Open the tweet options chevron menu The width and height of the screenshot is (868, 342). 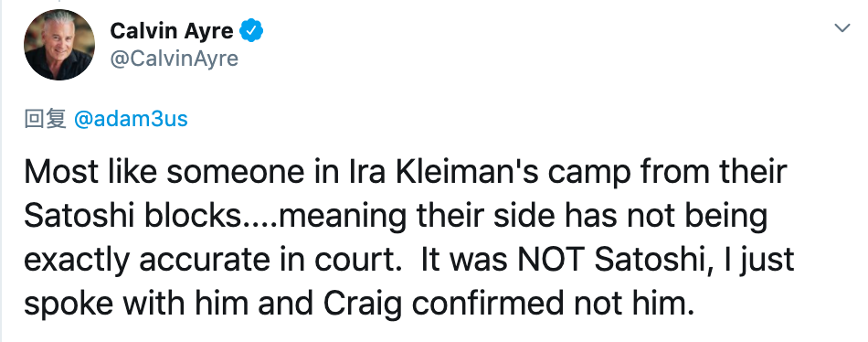point(842,27)
